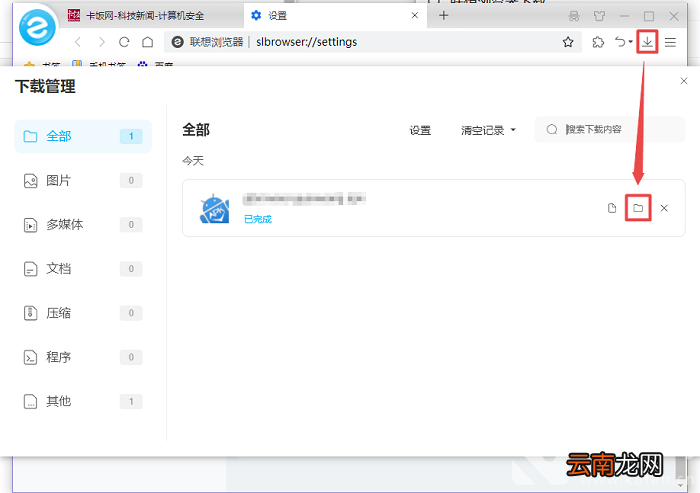Screen dimensions: 700x493
Task: Switch to the 设置 tab
Action: click(x=335, y=16)
